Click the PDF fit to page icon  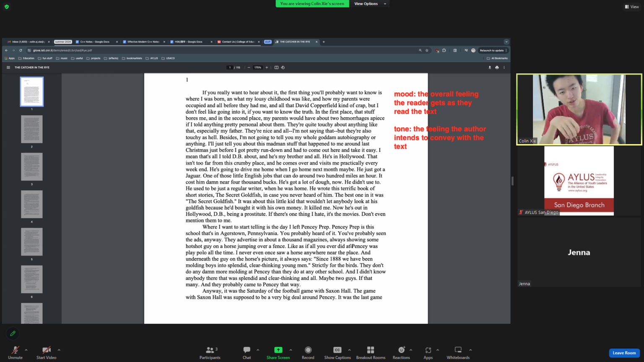click(x=276, y=67)
